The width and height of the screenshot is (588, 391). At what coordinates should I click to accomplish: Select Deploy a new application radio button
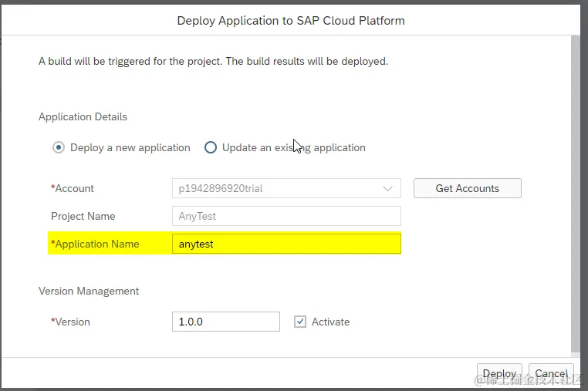(59, 148)
